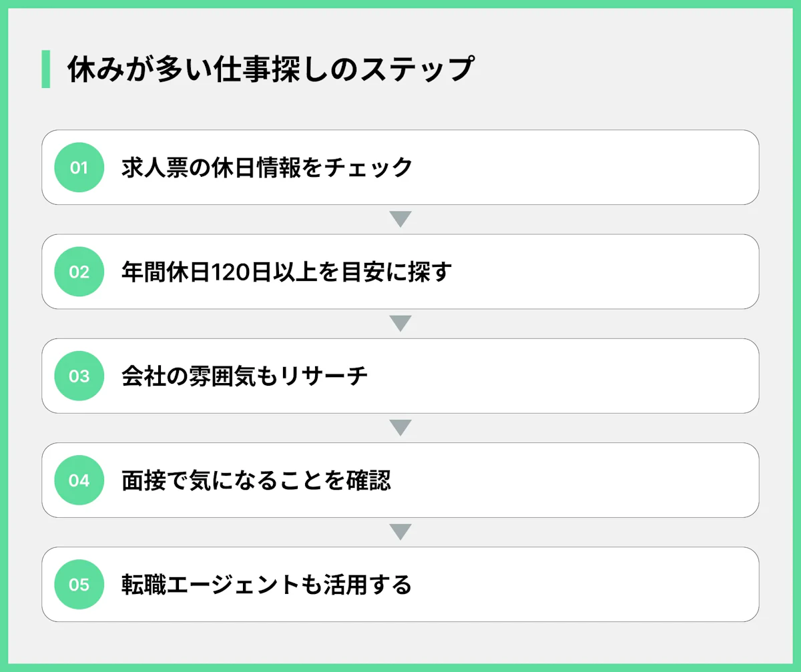The height and width of the screenshot is (672, 801).
Task: Click the down arrow below step 02
Action: click(400, 324)
